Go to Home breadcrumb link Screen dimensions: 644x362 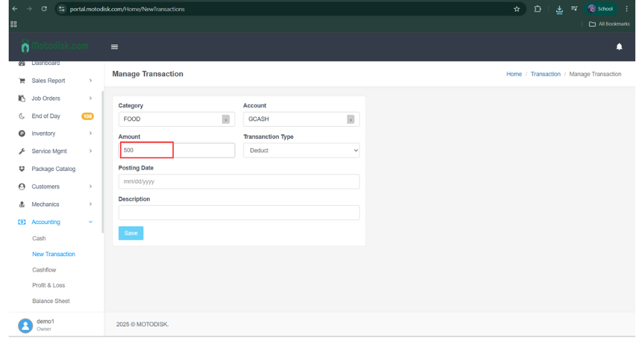coord(514,74)
